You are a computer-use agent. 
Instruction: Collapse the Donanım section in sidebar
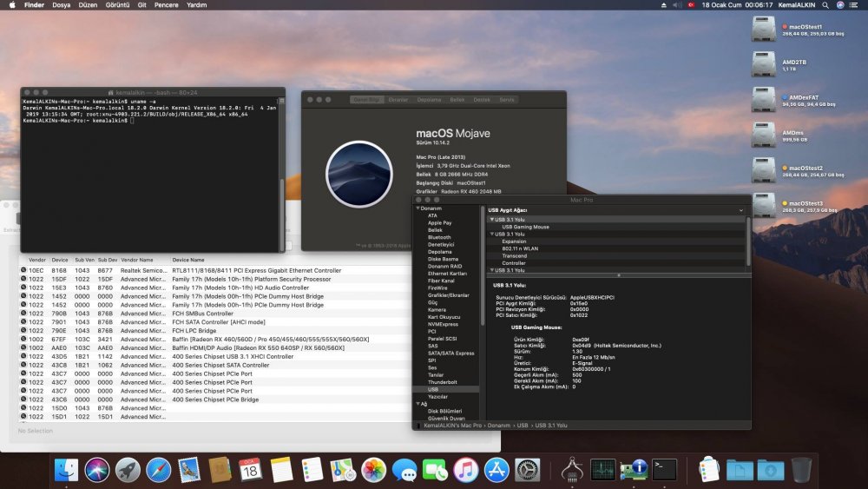pyautogui.click(x=418, y=208)
